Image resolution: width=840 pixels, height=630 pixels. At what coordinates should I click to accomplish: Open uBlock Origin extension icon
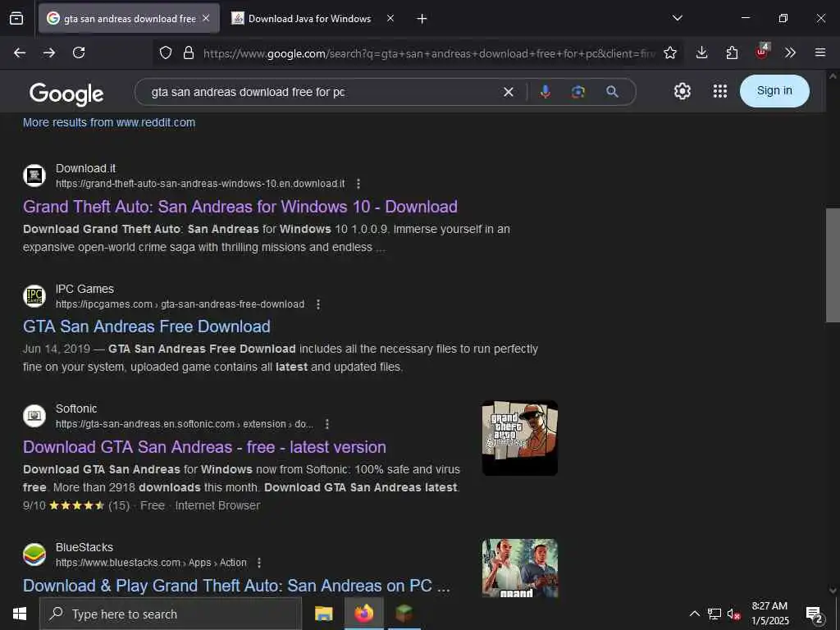[762, 52]
